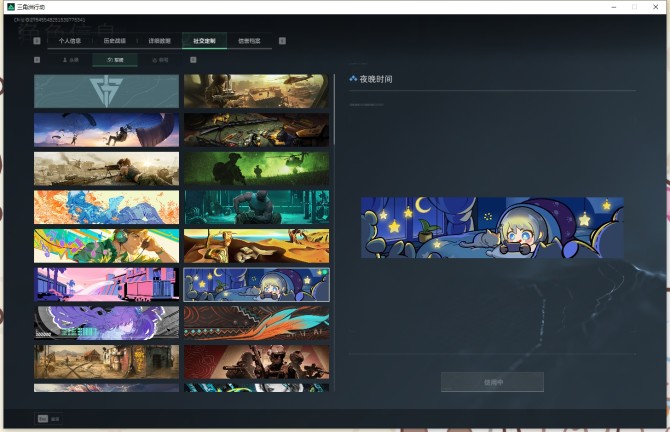Select the default teal emblem banner

106,91
